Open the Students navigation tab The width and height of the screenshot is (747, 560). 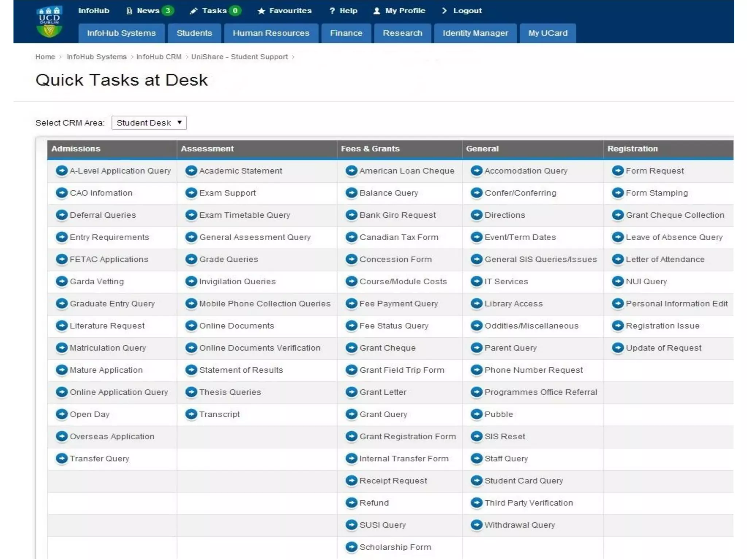click(194, 33)
